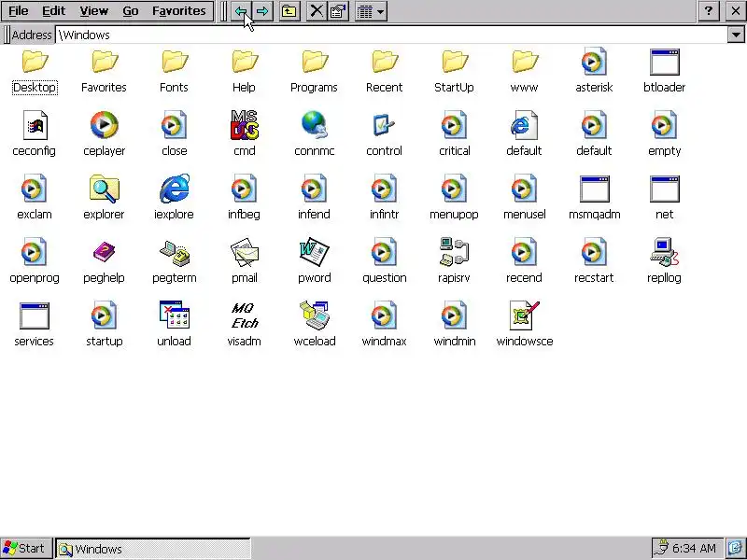
Task: Open the cmd MS-DOS icon
Action: [x=245, y=125]
